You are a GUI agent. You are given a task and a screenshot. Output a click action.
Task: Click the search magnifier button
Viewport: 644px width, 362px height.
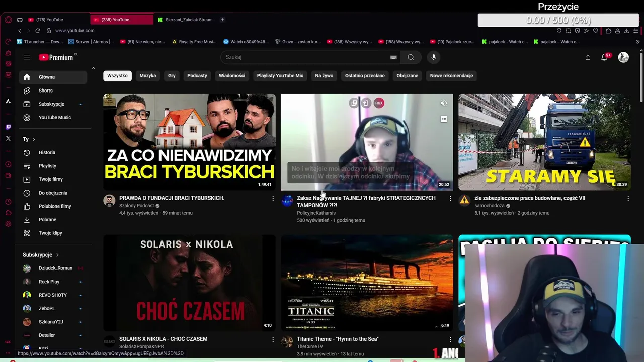point(411,57)
